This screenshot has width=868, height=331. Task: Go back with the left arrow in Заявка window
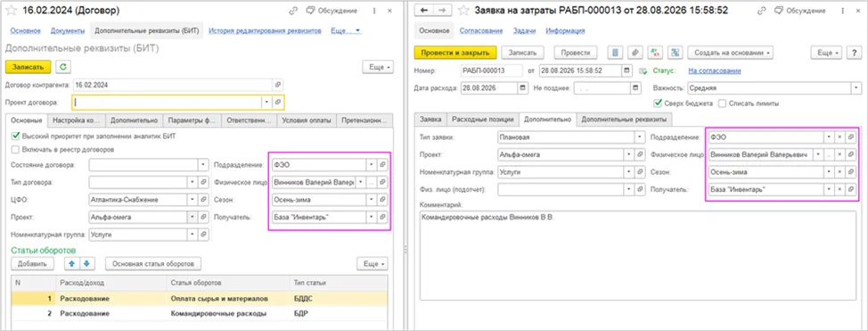(x=424, y=11)
